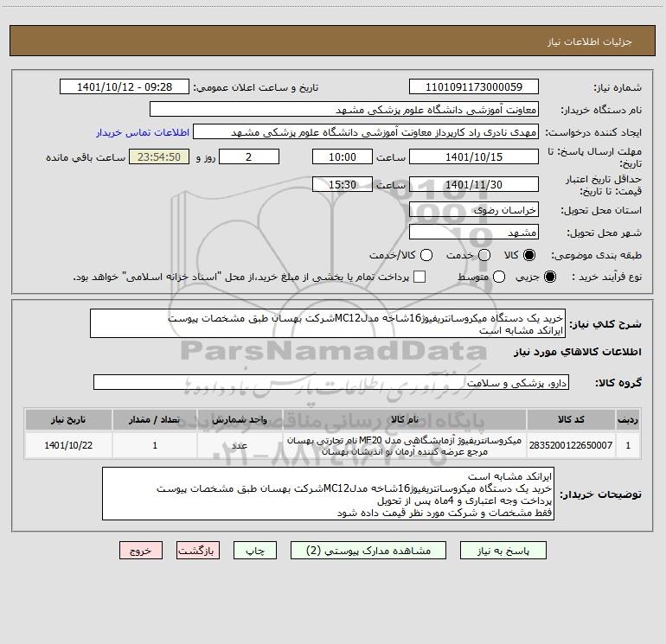The width and height of the screenshot is (666, 644).
Task: Select the متوسط purchase type radio
Action: coord(499,277)
